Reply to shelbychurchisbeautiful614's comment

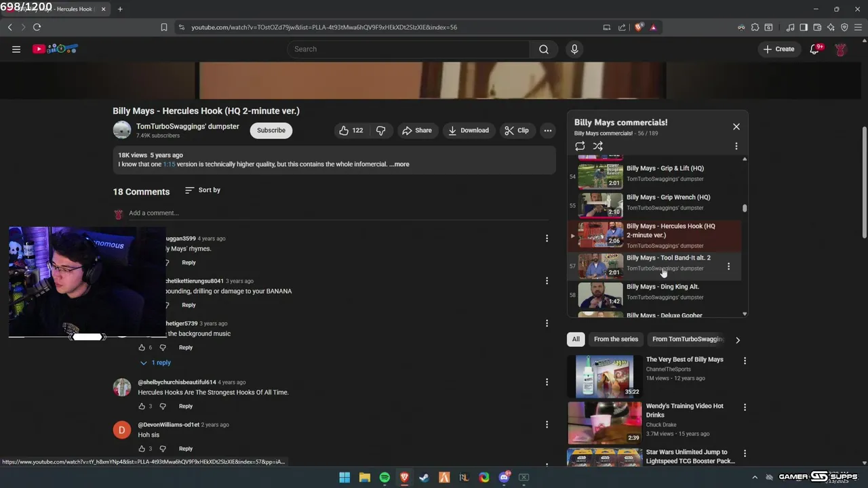coord(186,406)
